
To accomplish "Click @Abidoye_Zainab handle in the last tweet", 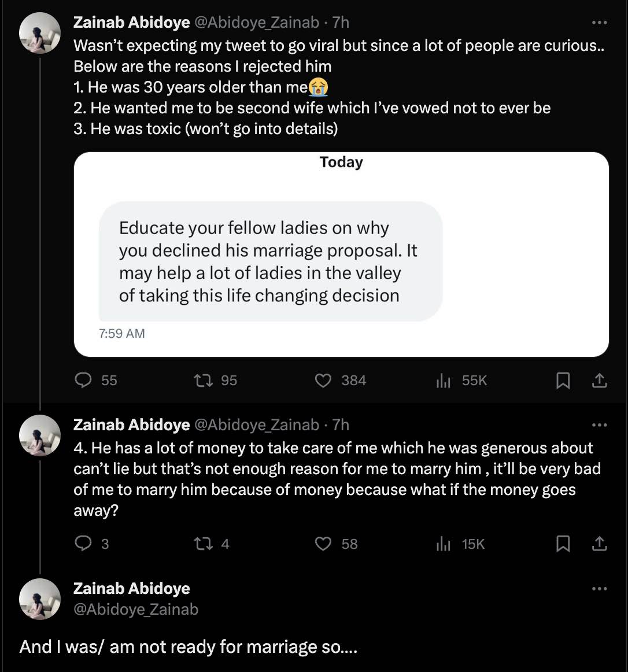I will pyautogui.click(x=136, y=610).
